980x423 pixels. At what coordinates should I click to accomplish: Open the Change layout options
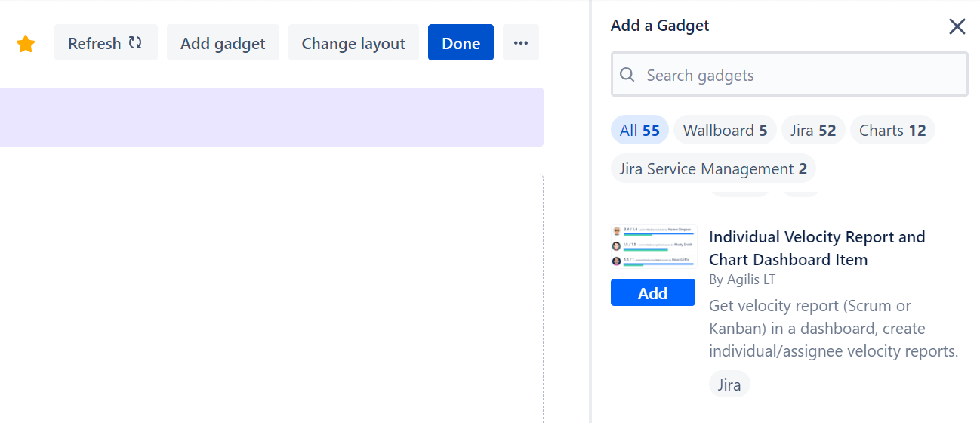click(353, 43)
